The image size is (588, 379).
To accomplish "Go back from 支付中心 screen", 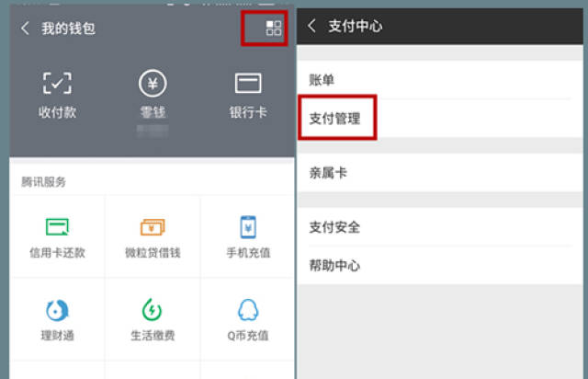I will coord(311,26).
